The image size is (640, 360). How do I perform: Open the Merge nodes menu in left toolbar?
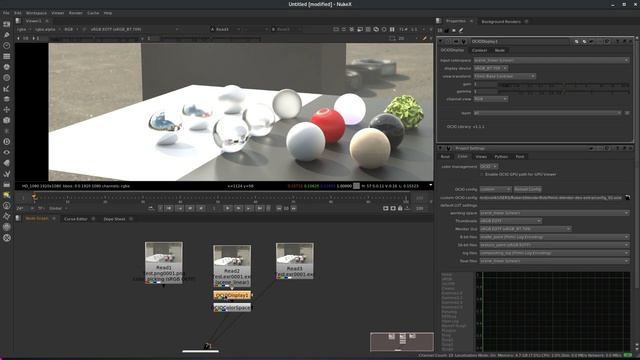click(x=7, y=99)
